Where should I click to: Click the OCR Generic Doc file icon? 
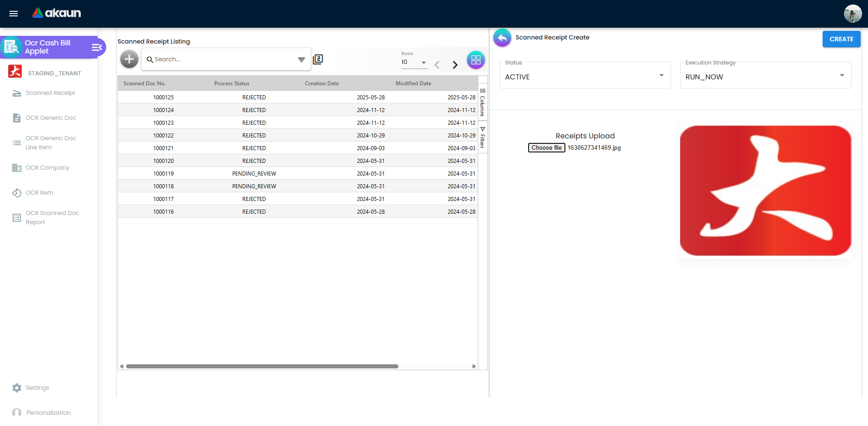click(17, 118)
